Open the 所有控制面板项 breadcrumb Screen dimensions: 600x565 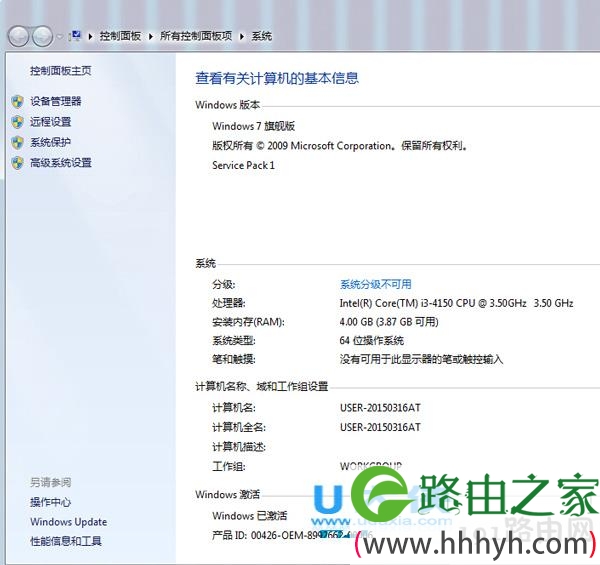pyautogui.click(x=196, y=36)
